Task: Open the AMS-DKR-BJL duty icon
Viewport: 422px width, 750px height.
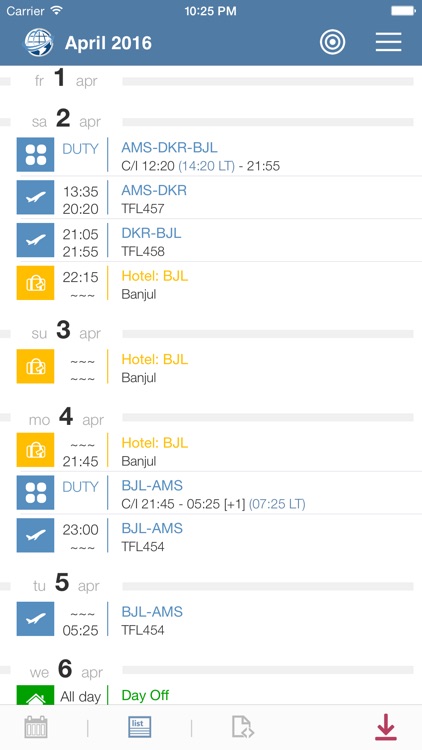Action: coord(35,154)
